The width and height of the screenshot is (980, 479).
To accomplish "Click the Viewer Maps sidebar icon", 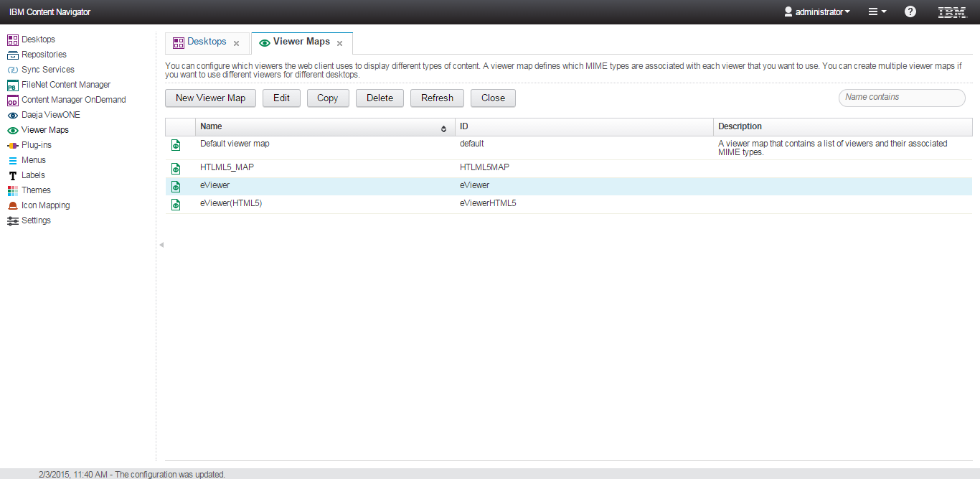I will tap(12, 130).
